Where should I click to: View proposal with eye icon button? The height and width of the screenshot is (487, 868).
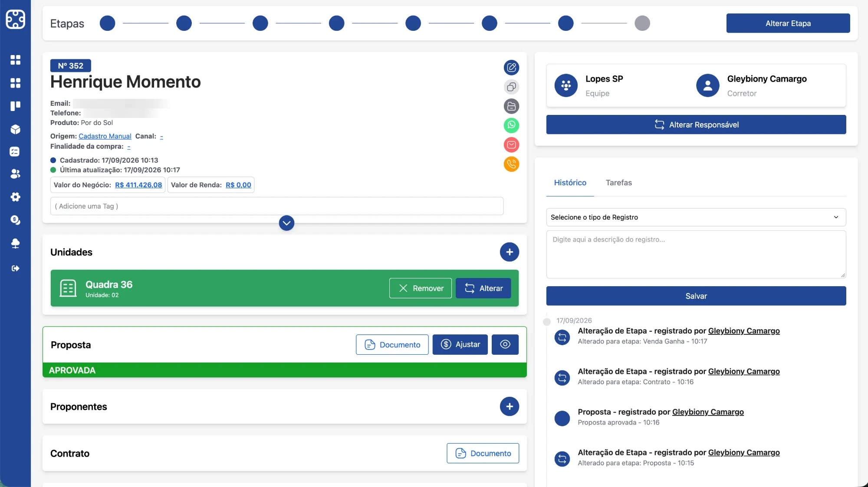pyautogui.click(x=505, y=344)
